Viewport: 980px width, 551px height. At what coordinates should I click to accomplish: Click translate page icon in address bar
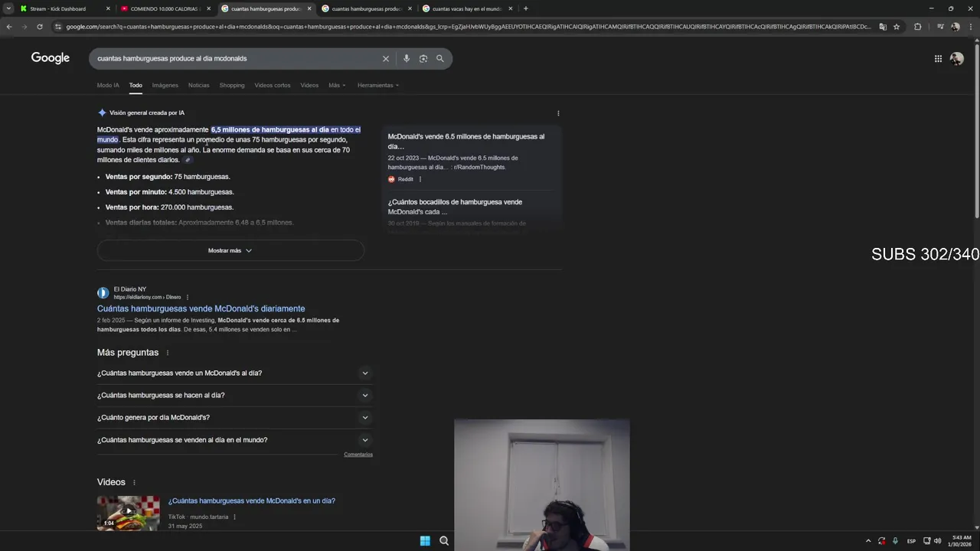click(x=883, y=27)
